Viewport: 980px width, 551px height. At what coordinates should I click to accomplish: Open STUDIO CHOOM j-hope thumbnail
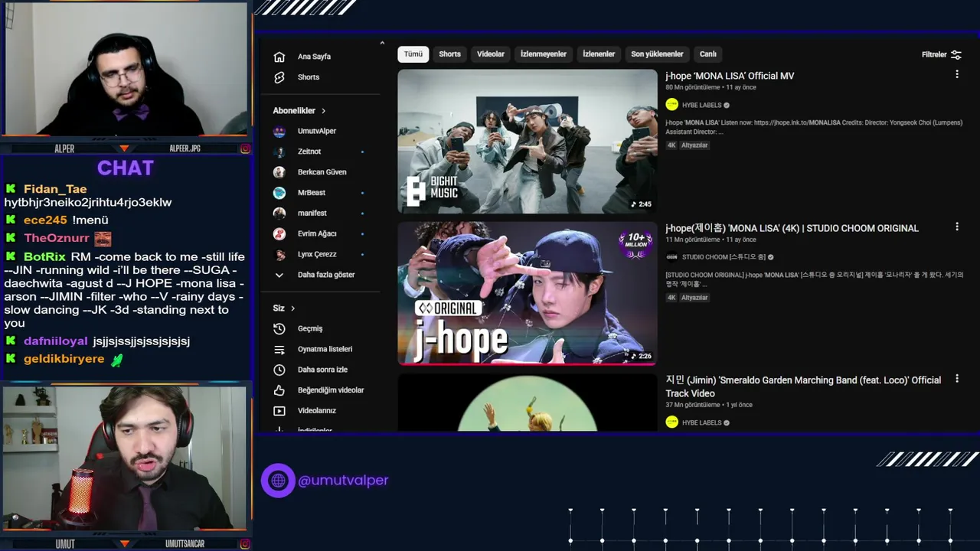coord(528,293)
